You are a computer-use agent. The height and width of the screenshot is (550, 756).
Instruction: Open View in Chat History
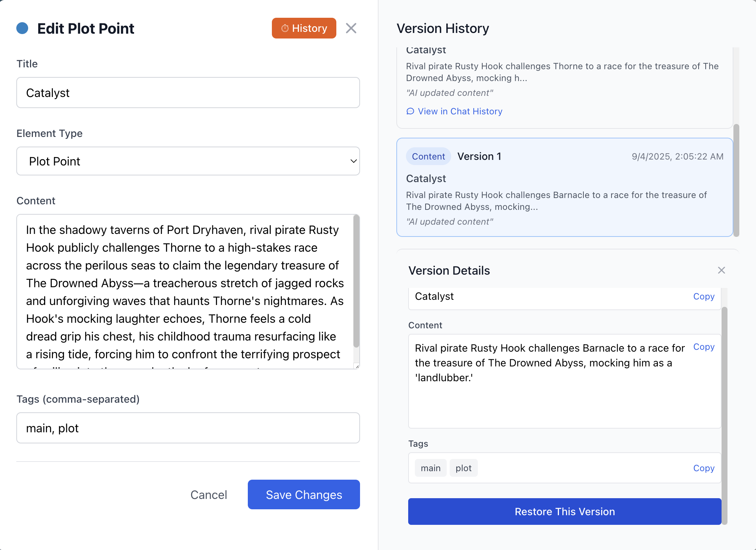460,111
